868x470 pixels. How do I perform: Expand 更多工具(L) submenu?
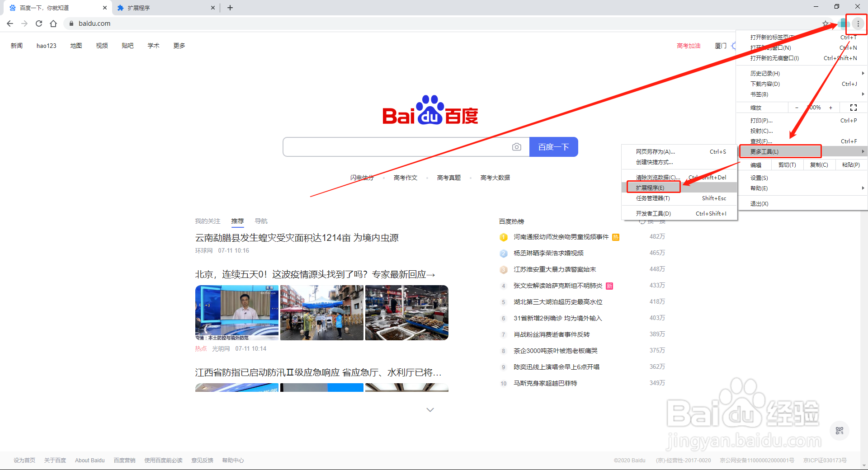click(802, 151)
